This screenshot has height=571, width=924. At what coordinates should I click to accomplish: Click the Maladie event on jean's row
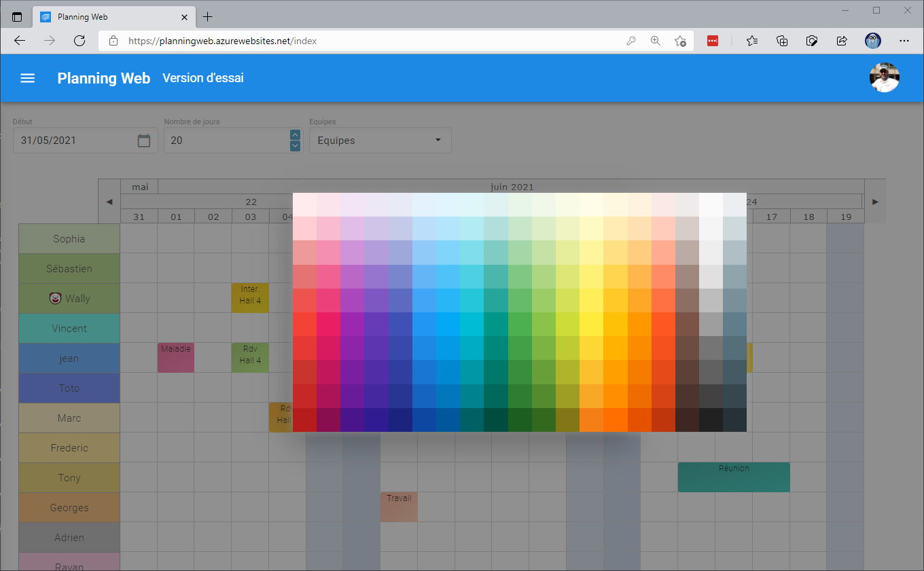click(175, 356)
